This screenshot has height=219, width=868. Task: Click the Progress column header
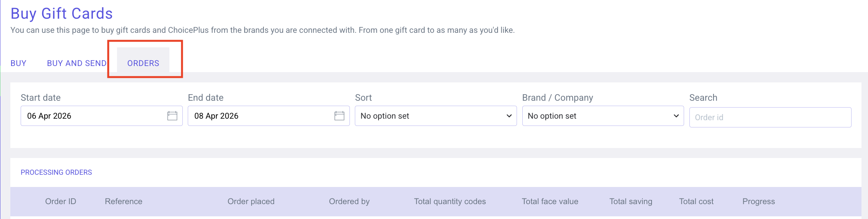pyautogui.click(x=758, y=201)
